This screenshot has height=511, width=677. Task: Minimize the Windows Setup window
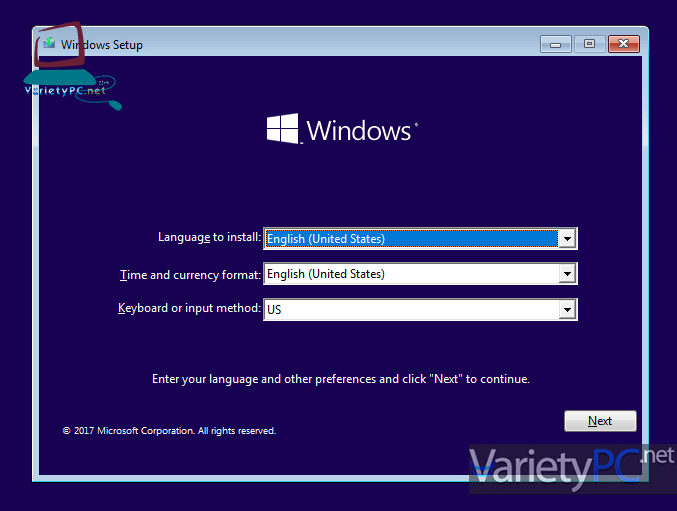[x=555, y=44]
